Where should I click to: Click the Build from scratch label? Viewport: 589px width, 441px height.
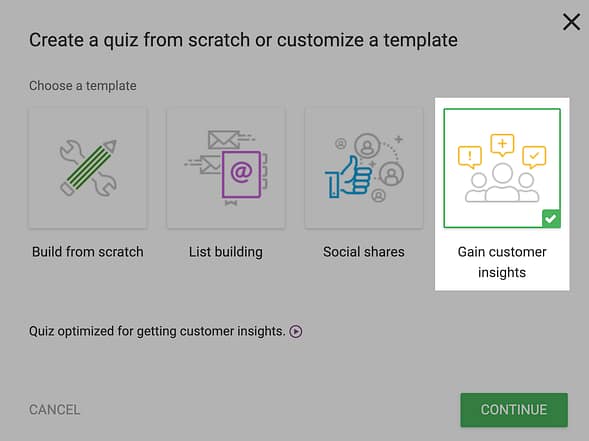tap(88, 252)
